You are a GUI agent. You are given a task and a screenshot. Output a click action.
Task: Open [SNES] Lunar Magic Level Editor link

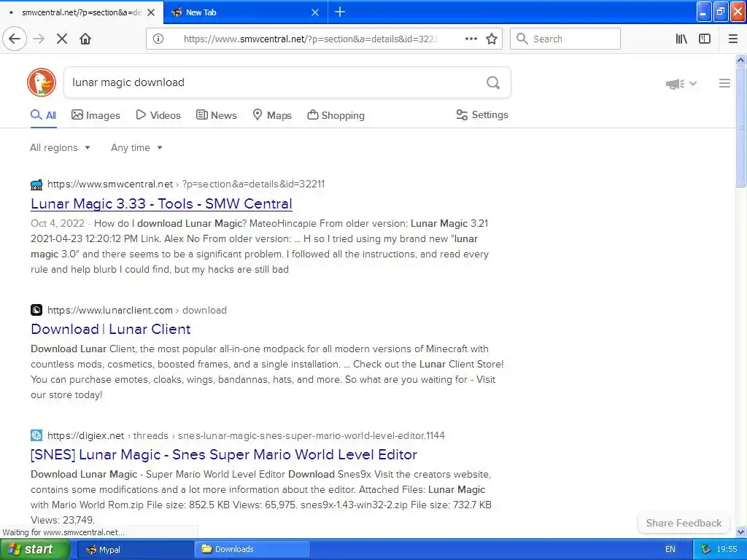pos(224,454)
